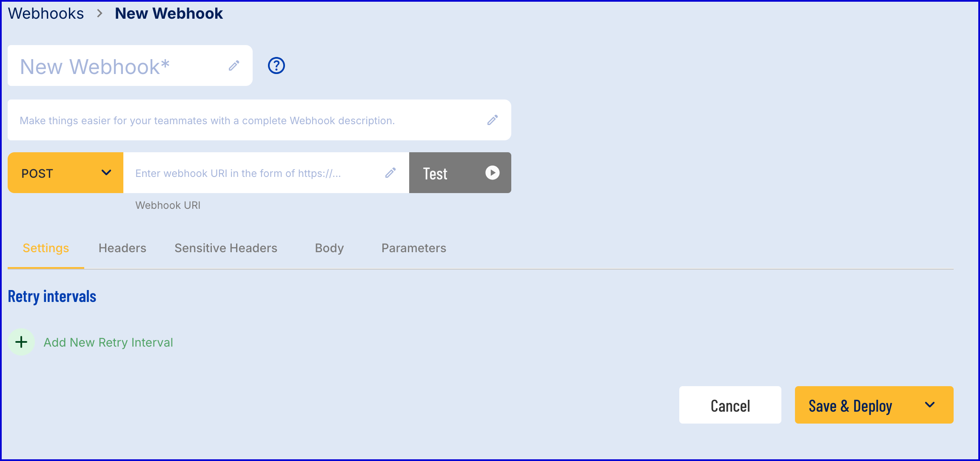Go to the Parameters tab

pos(414,248)
